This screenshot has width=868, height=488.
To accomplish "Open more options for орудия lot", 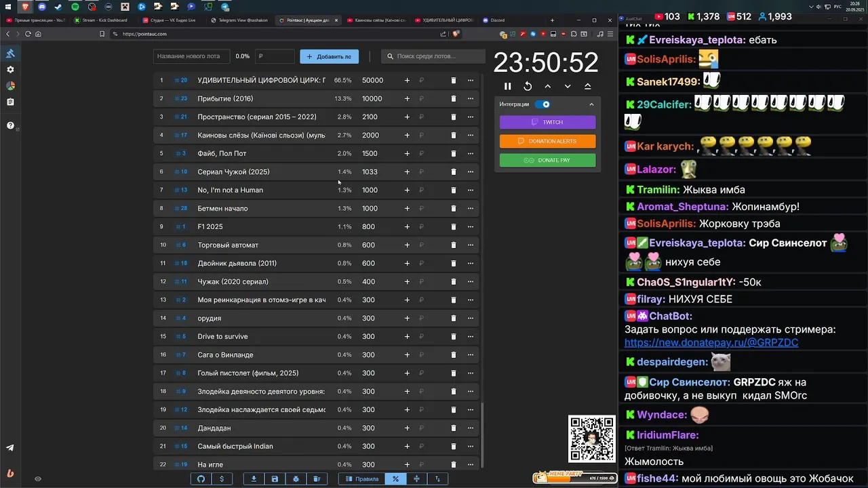I will pos(471,318).
